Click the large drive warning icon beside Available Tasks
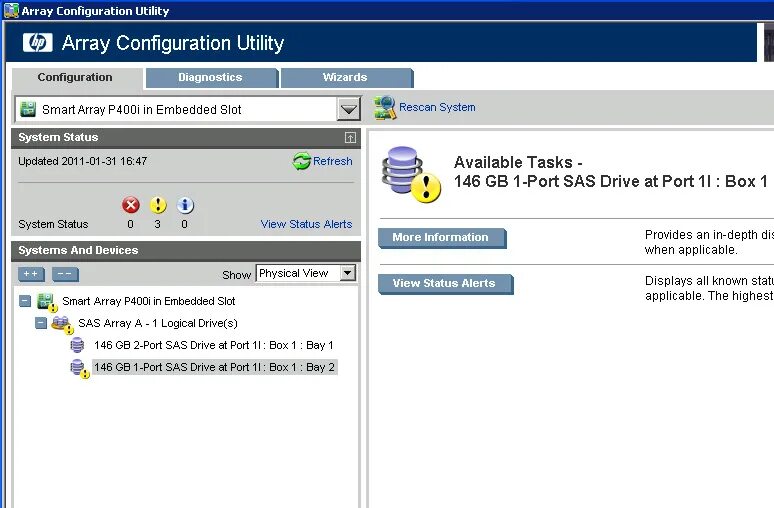The image size is (774, 508). click(411, 174)
